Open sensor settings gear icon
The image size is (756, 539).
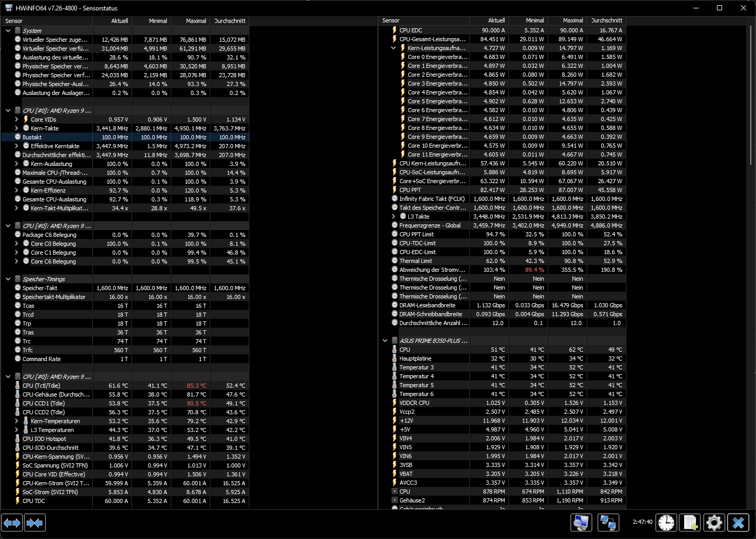point(714,522)
